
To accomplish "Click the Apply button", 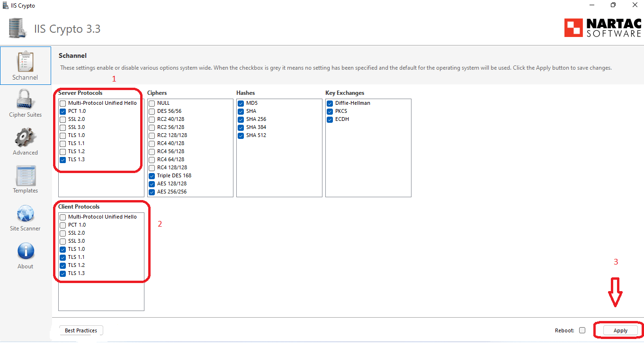I will click(620, 330).
